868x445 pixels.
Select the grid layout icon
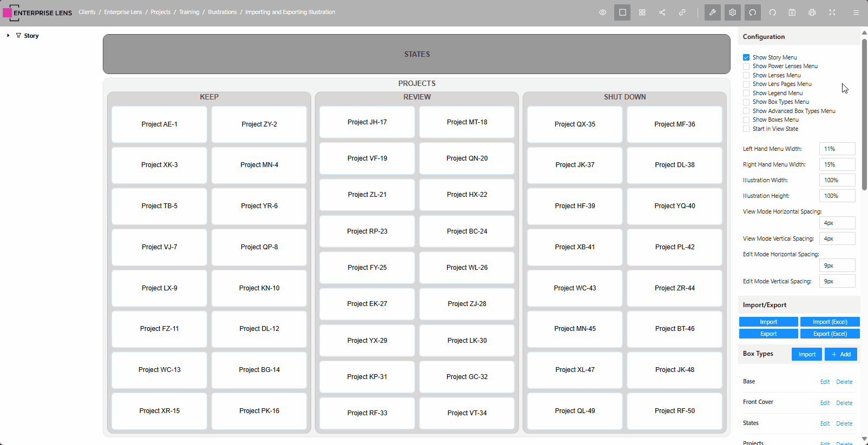pos(642,12)
